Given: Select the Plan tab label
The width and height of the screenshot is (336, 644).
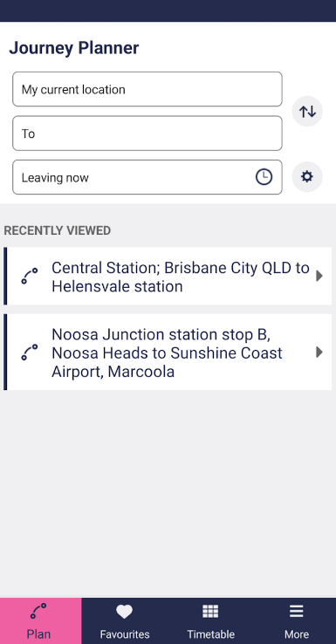Looking at the screenshot, I should (38, 634).
